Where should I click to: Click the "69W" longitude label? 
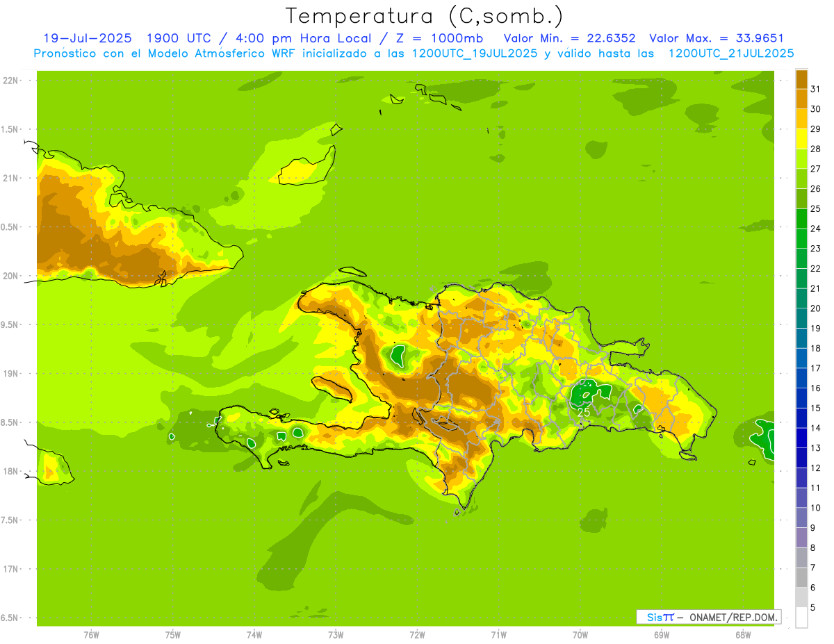point(661,634)
